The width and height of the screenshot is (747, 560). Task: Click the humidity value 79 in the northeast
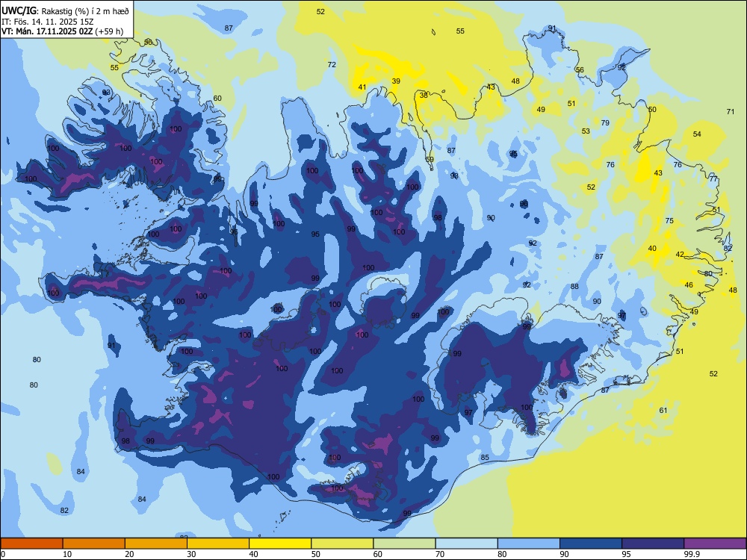pyautogui.click(x=605, y=123)
